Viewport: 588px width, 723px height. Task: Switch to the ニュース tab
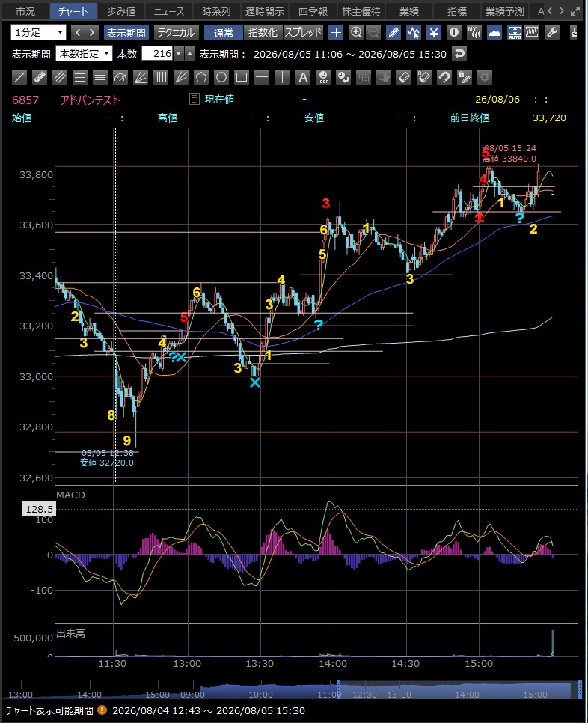pos(168,11)
